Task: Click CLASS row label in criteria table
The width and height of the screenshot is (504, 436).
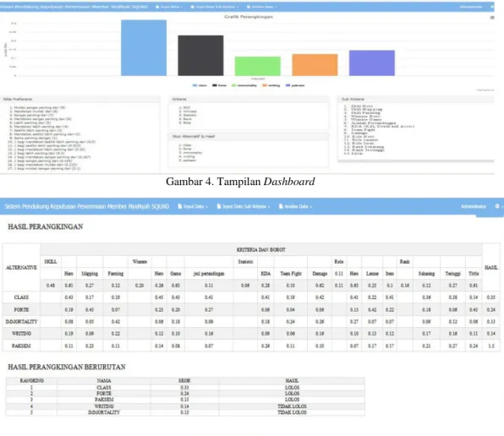Action: click(21, 297)
